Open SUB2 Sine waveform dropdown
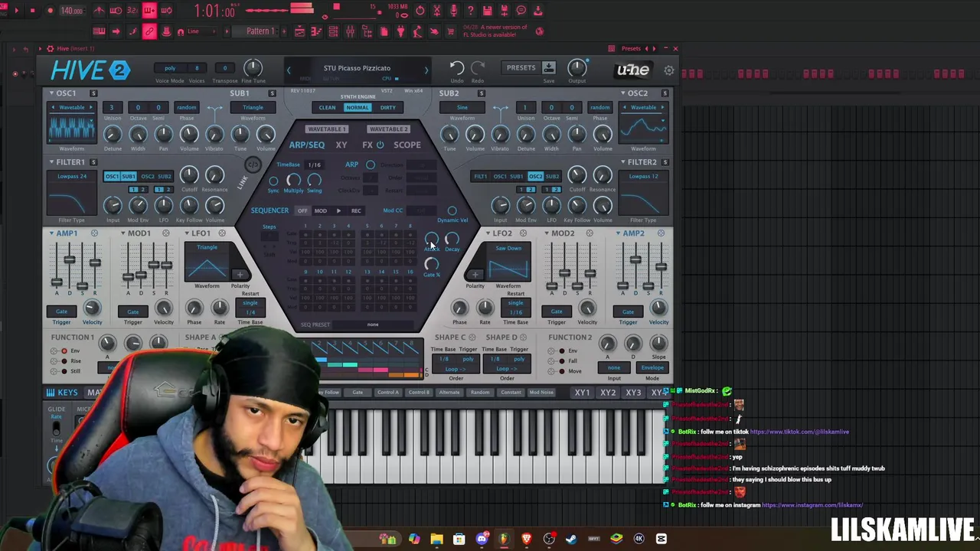 [462, 107]
